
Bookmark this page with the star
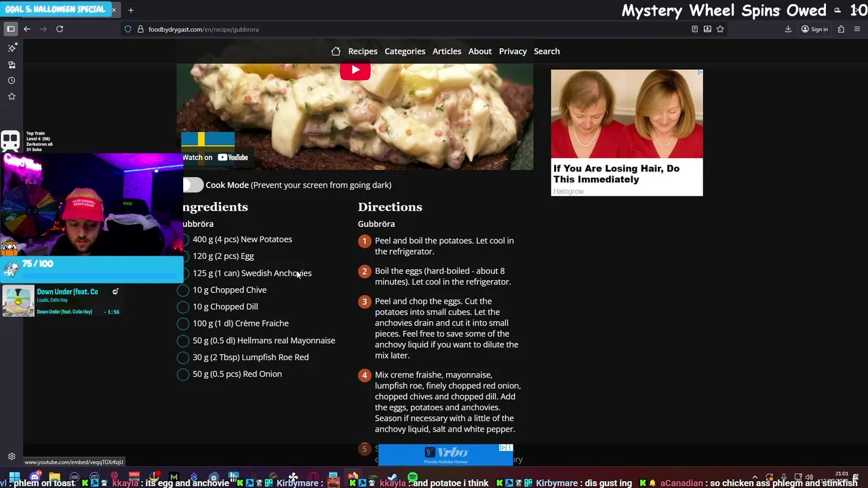pos(720,29)
